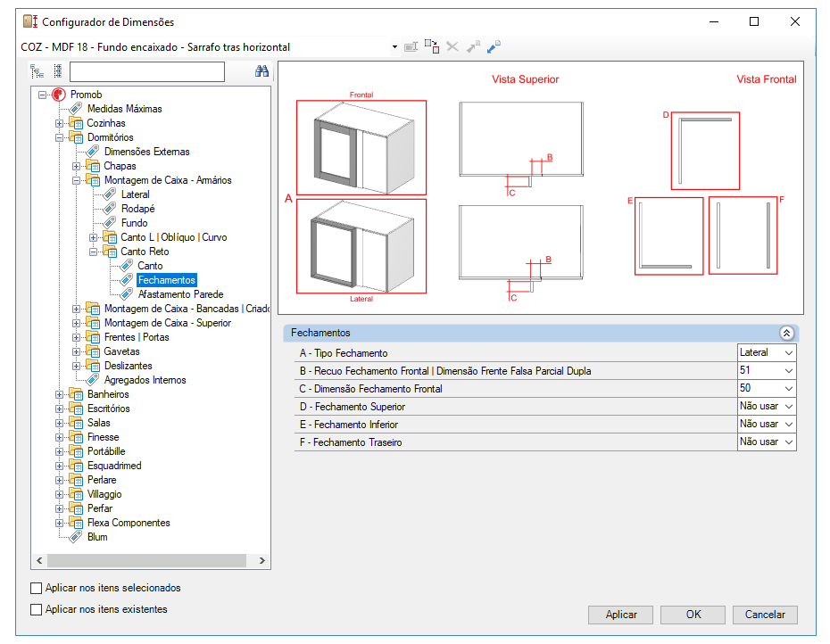The image size is (830, 644).
Task: Click the Configurador de Dimensões title icon
Action: point(30,21)
